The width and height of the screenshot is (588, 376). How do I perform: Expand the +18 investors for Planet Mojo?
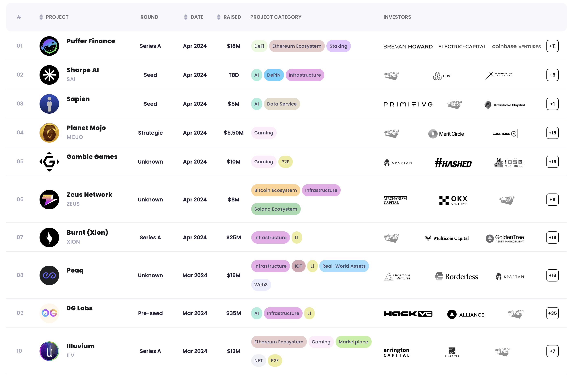(552, 133)
